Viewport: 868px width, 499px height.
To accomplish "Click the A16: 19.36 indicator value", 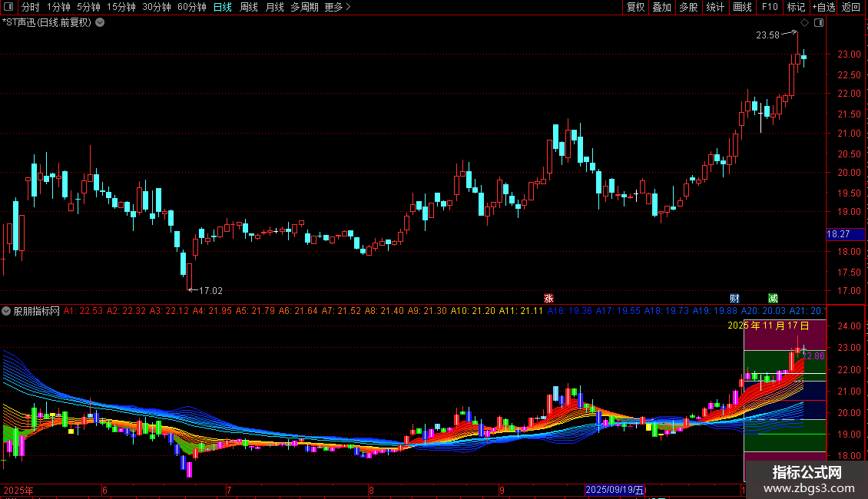I will tap(570, 311).
